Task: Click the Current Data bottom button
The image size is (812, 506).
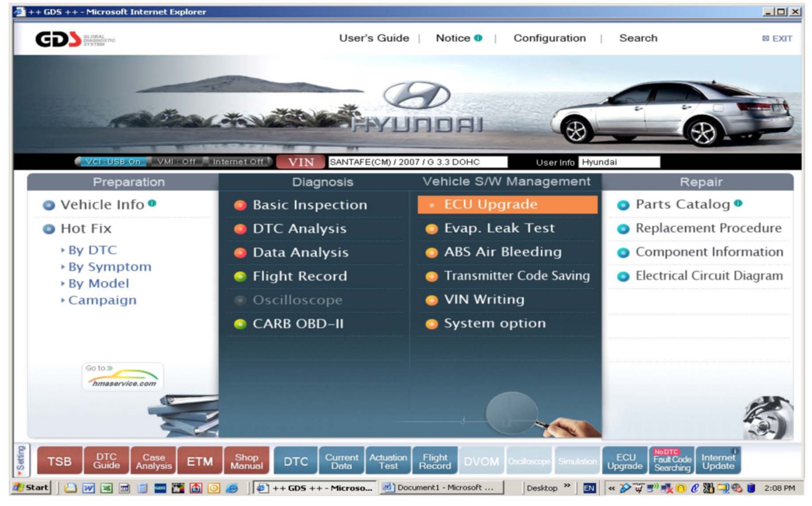Action: (341, 461)
